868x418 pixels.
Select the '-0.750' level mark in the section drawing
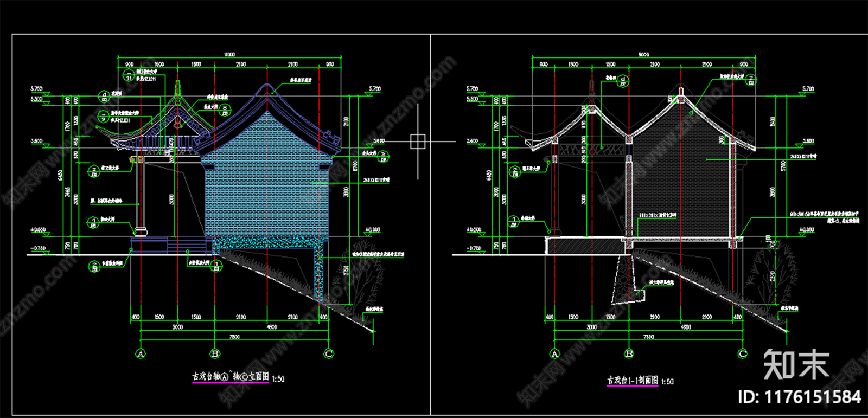(x=474, y=248)
